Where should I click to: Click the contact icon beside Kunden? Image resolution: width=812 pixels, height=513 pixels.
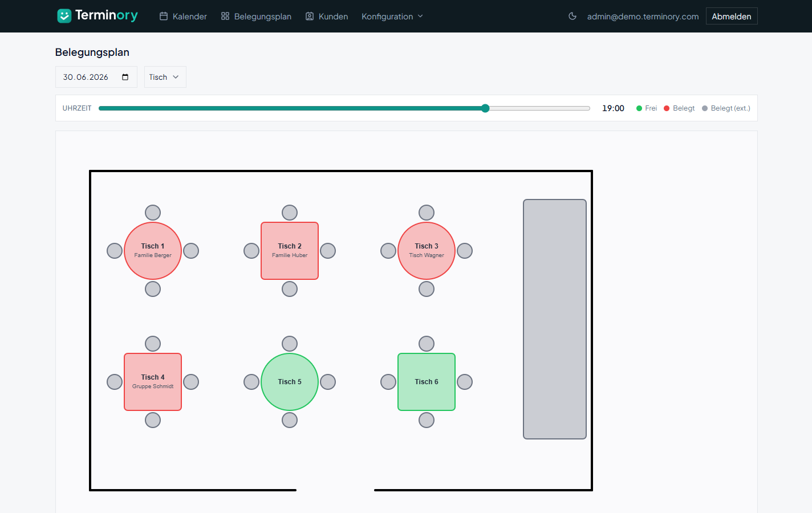pyautogui.click(x=310, y=17)
